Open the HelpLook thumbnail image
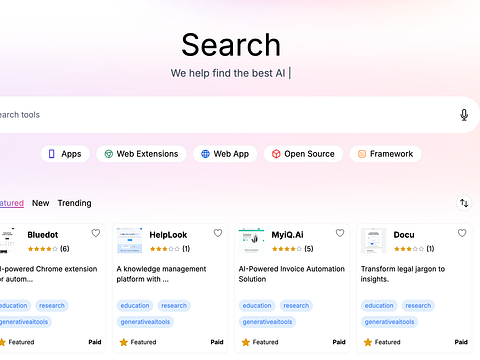 (129, 240)
